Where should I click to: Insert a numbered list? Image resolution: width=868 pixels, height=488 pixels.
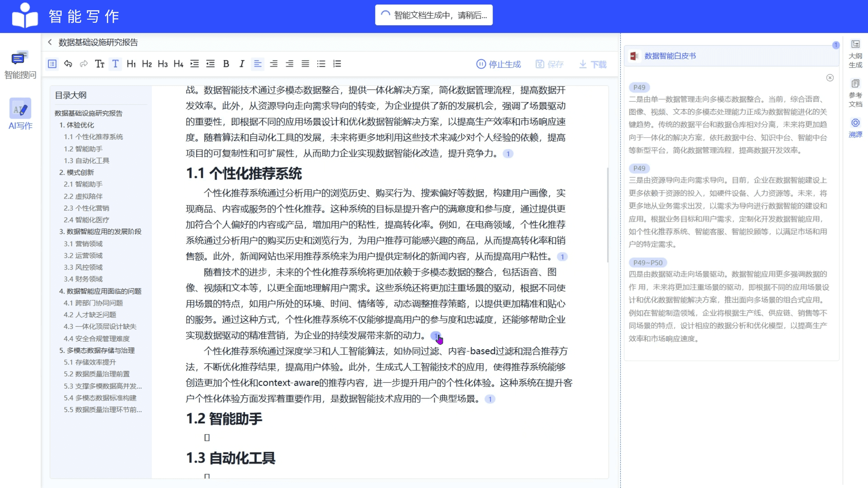click(337, 64)
